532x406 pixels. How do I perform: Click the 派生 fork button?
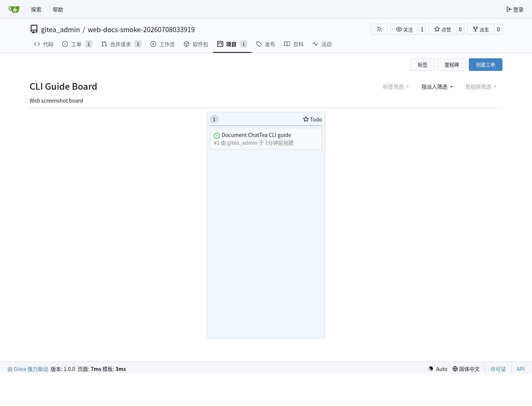(x=481, y=29)
